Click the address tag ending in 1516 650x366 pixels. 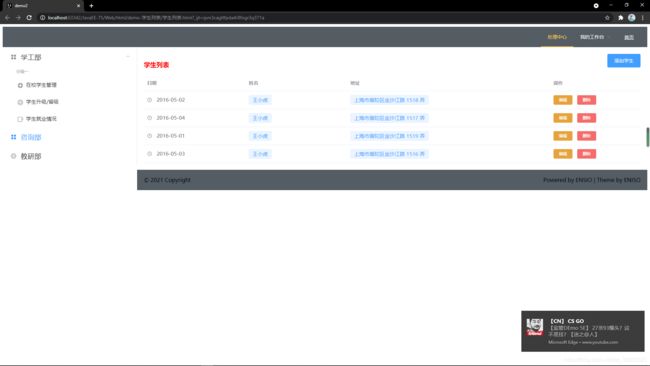[389, 154]
